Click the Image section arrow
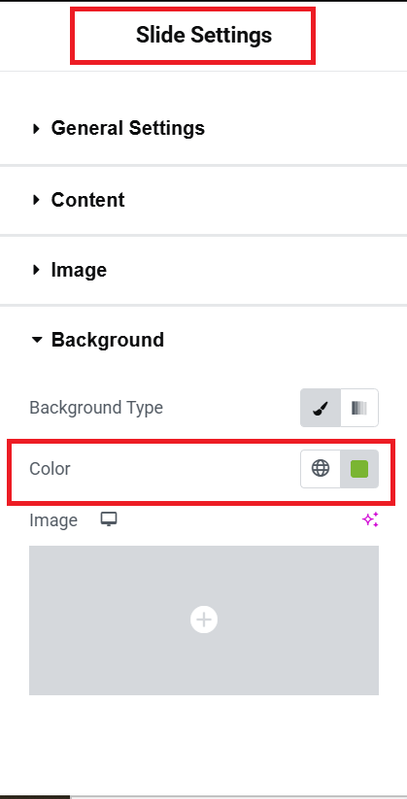The image size is (407, 799). pyautogui.click(x=36, y=270)
